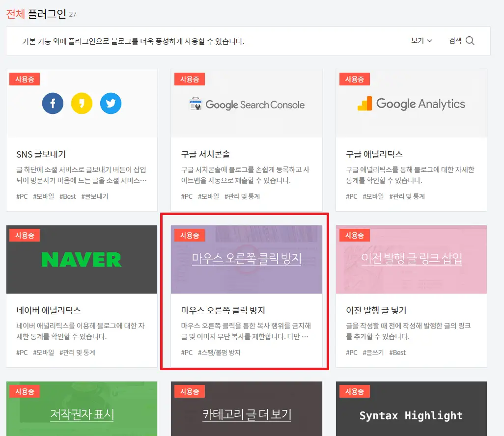Viewport: 504px width, 436px height.
Task: Click 전체 플러그인 heading
Action: (x=36, y=14)
